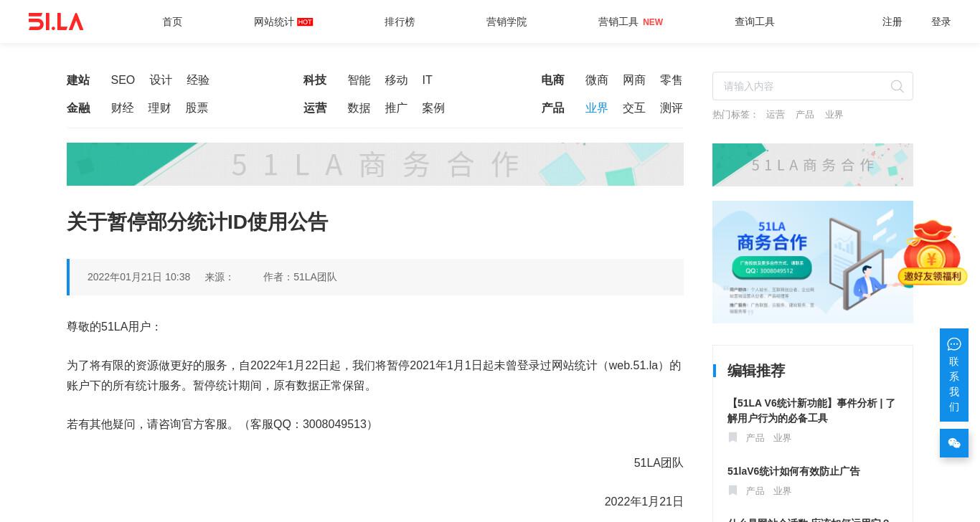Screen dimensions: 980x522
Task: Open 查询工具 menu
Action: click(755, 22)
